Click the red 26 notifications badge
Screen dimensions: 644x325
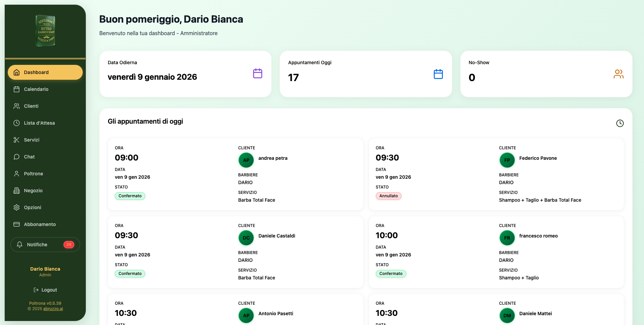pos(69,245)
